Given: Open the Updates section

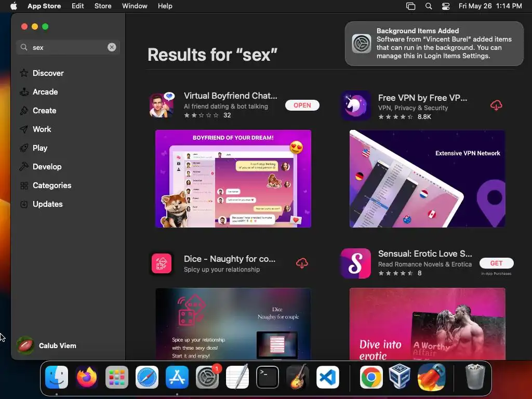Looking at the screenshot, I should (47, 204).
